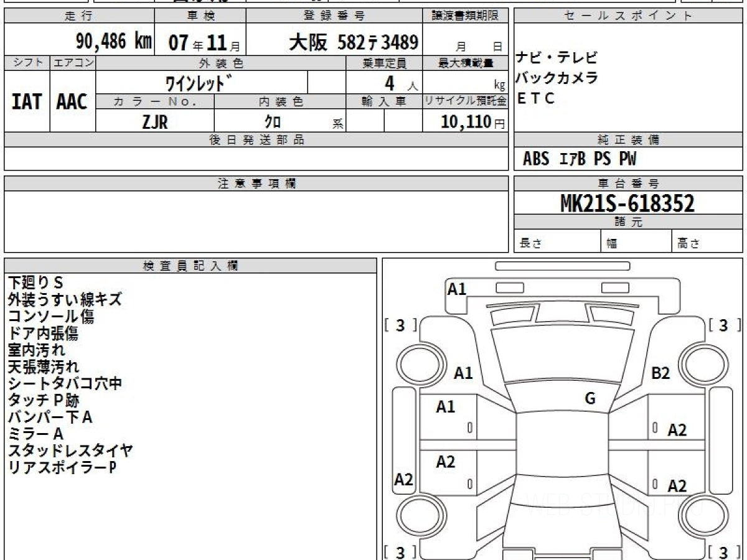The image size is (747, 560).
Task: Select inspector note 外装うすい線キズ
Action: click(65, 300)
